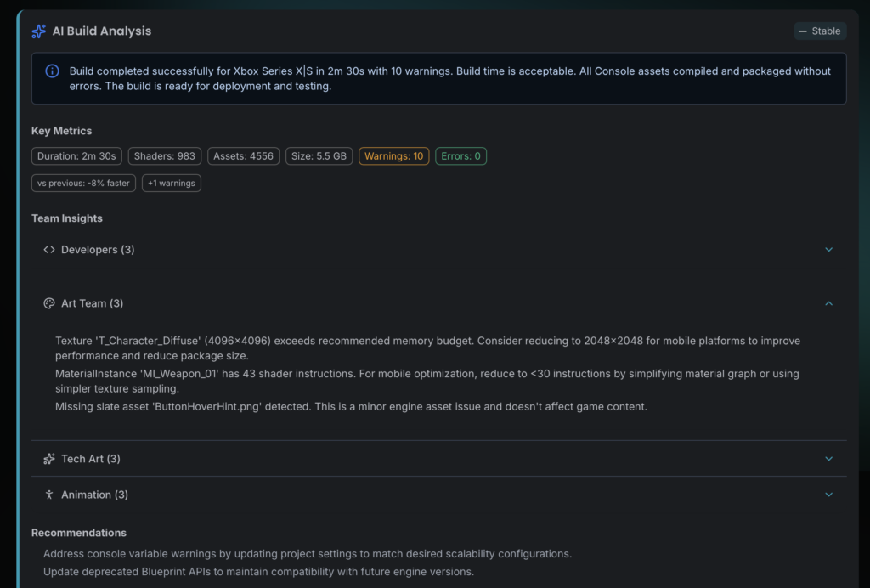Expand the Animation section chevron
870x588 pixels.
tap(828, 495)
